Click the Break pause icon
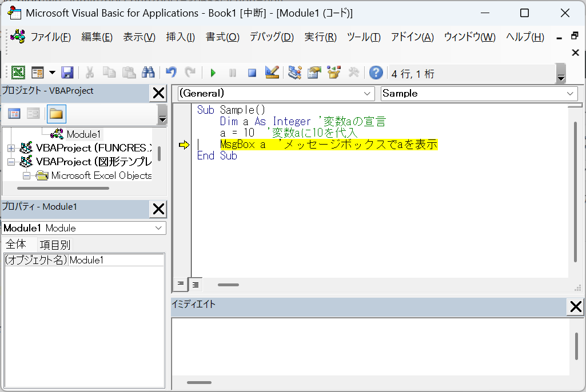This screenshot has height=392, width=586. point(233,73)
